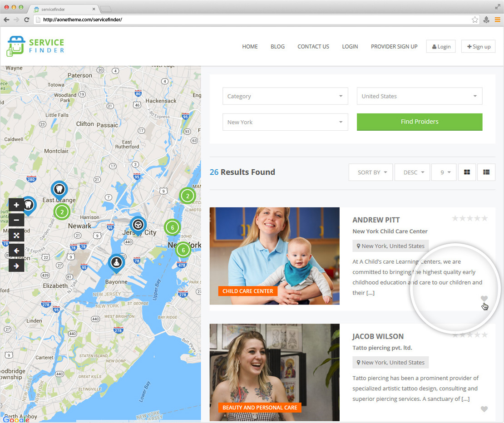Open the Category dropdown
The height and width of the screenshot is (423, 504).
(x=285, y=96)
